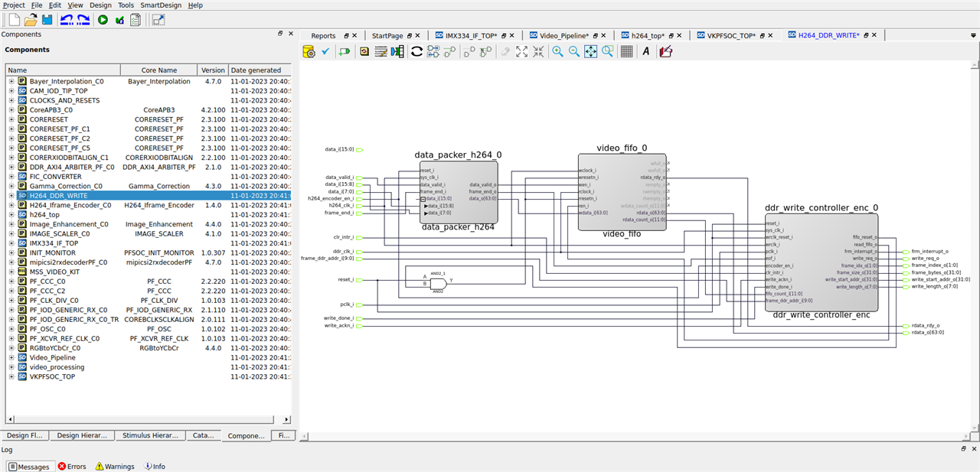This screenshot has width=980, height=472.
Task: Click the Auto Arrange Layout circular arrows icon
Action: click(416, 51)
